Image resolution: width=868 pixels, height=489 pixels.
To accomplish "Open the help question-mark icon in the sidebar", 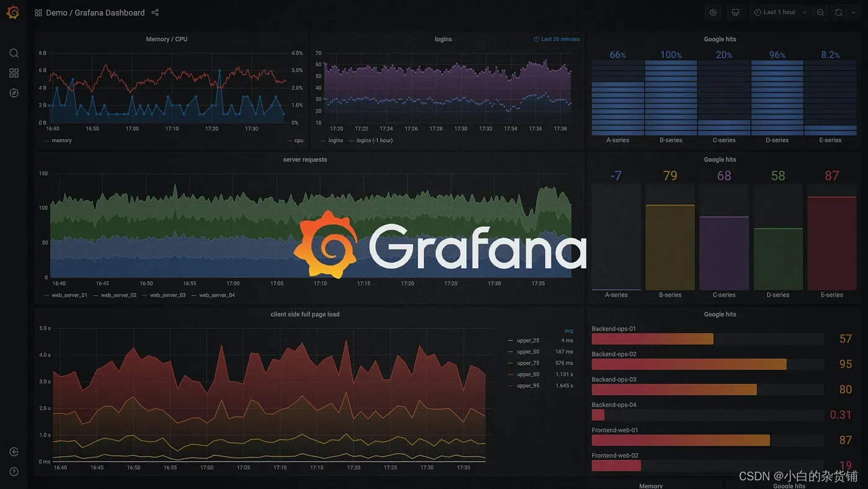I will [x=14, y=472].
